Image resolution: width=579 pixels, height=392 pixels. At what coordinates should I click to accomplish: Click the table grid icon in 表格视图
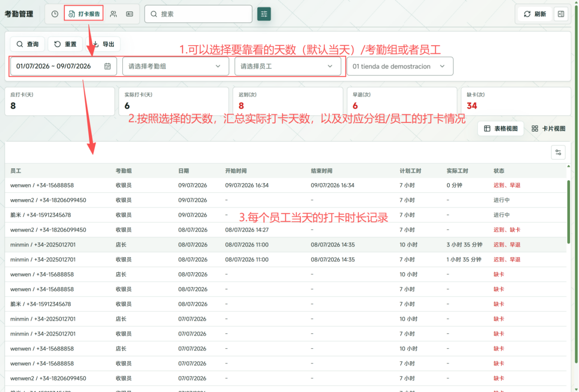pyautogui.click(x=487, y=129)
